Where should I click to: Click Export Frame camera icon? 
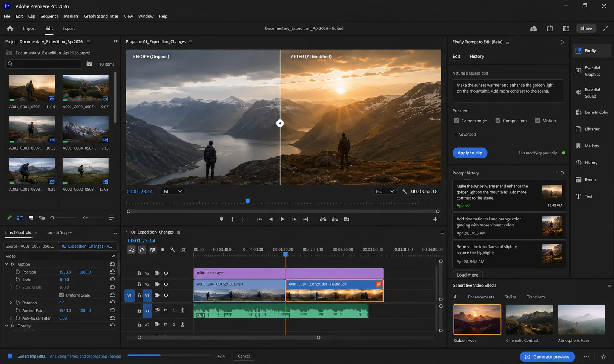coord(346,219)
